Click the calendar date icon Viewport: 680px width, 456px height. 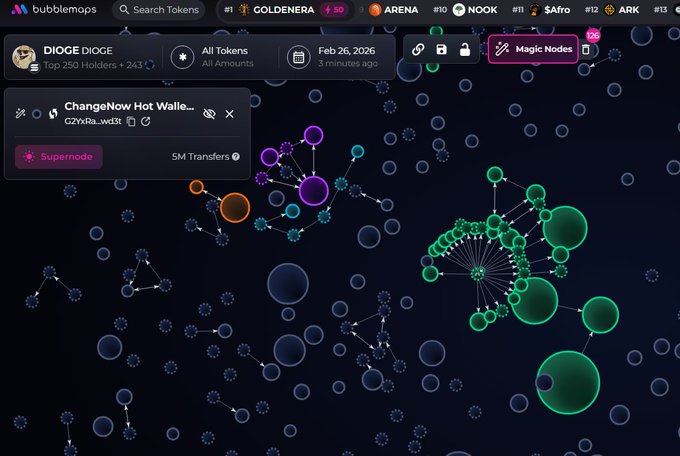(x=298, y=57)
